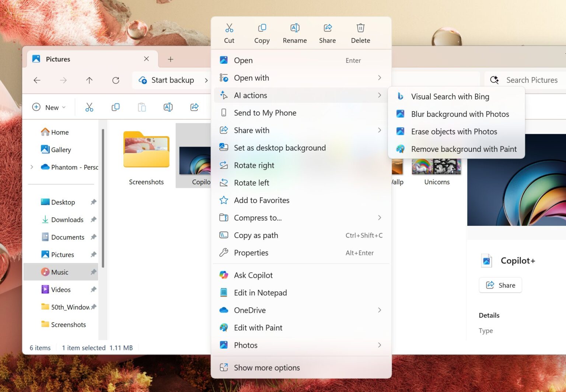Go up one folder with the Up arrow
The image size is (566, 392).
point(89,80)
